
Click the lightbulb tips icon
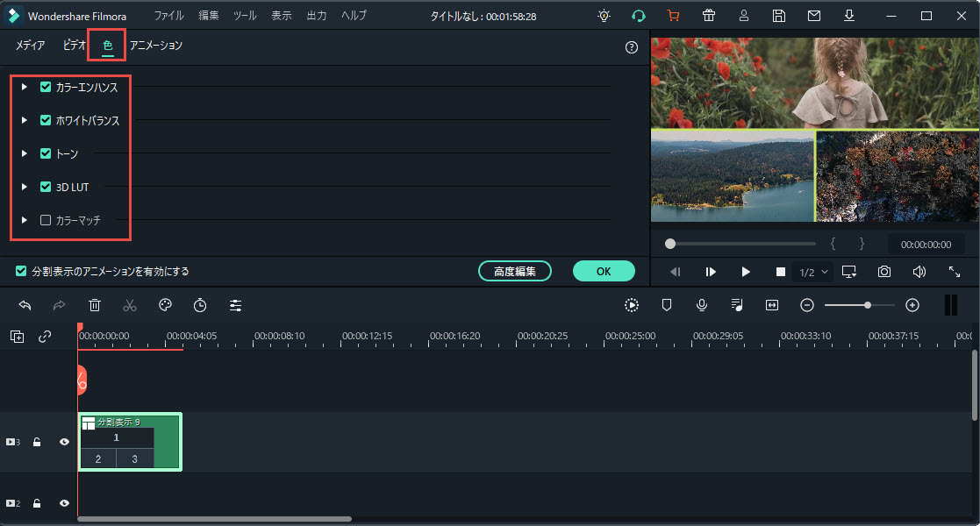(604, 17)
